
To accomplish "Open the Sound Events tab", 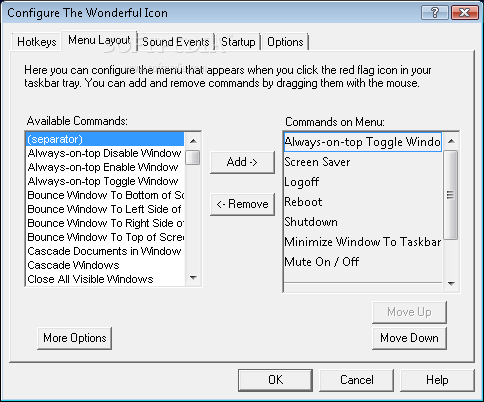I will pyautogui.click(x=176, y=42).
